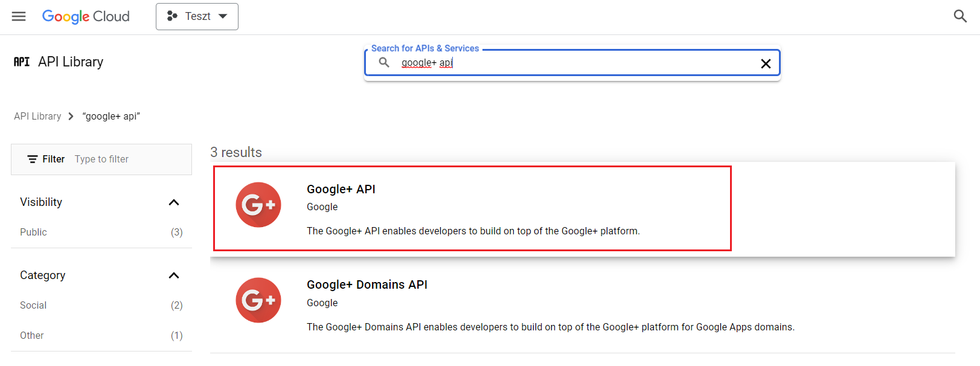Click the Visibility section heading
This screenshot has height=366, width=980.
click(x=41, y=202)
